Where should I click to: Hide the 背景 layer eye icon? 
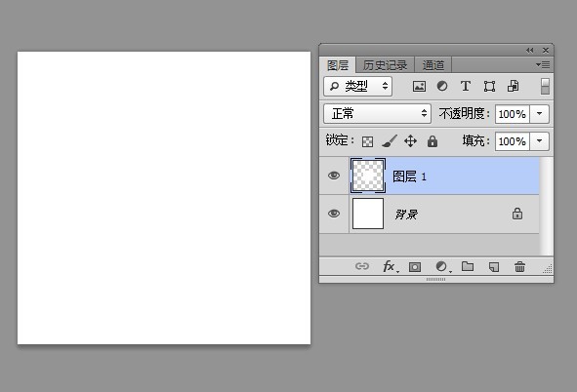334,214
